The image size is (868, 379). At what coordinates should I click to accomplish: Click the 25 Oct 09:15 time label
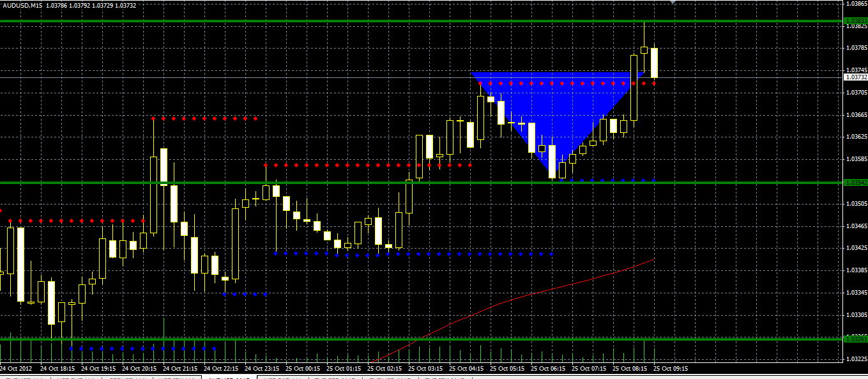click(671, 369)
